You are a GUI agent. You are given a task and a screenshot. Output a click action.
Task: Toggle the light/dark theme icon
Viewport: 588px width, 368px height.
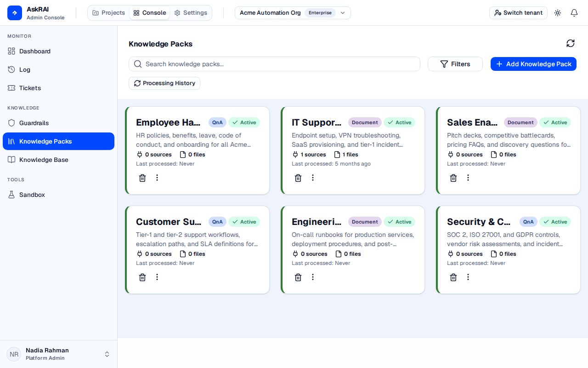(558, 13)
